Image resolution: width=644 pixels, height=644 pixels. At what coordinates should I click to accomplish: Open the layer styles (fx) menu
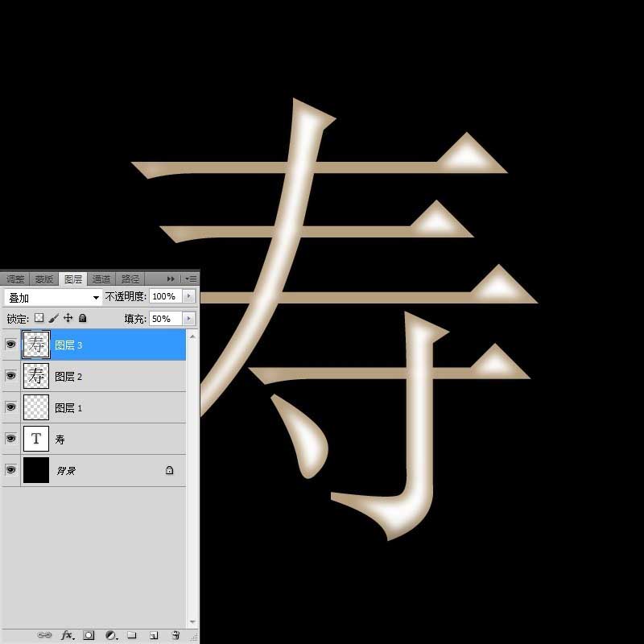[66, 635]
